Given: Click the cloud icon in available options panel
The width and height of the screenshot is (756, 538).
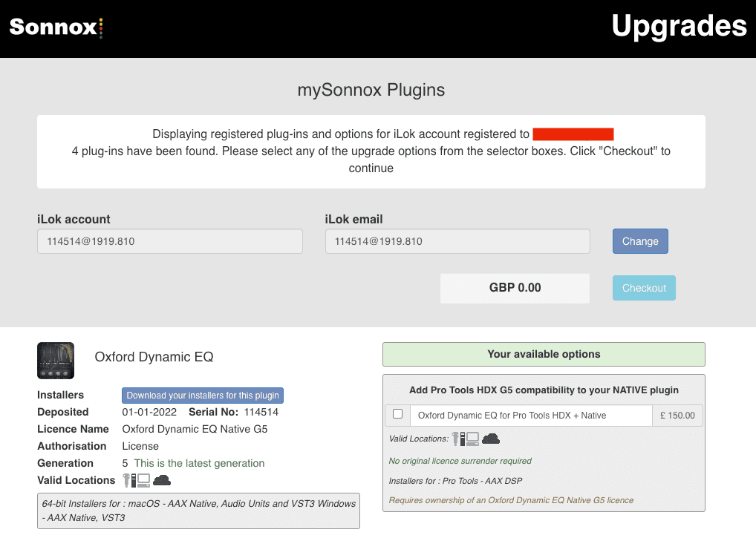Looking at the screenshot, I should click(x=491, y=439).
